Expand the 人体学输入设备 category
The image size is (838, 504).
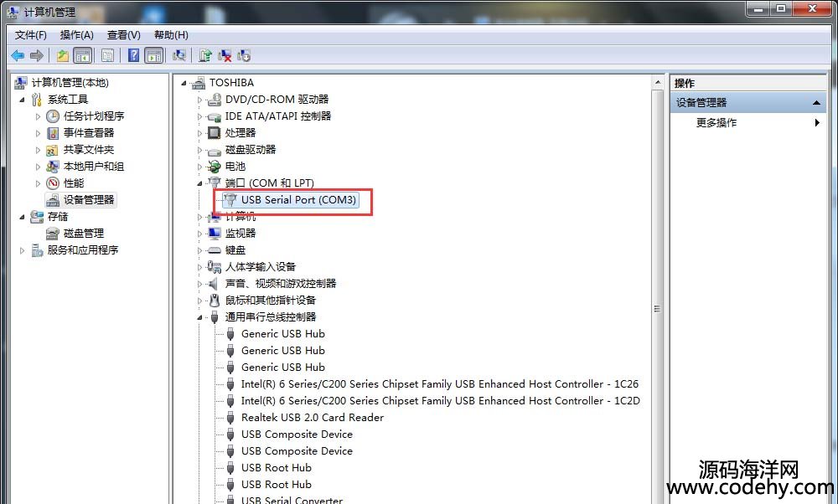200,266
